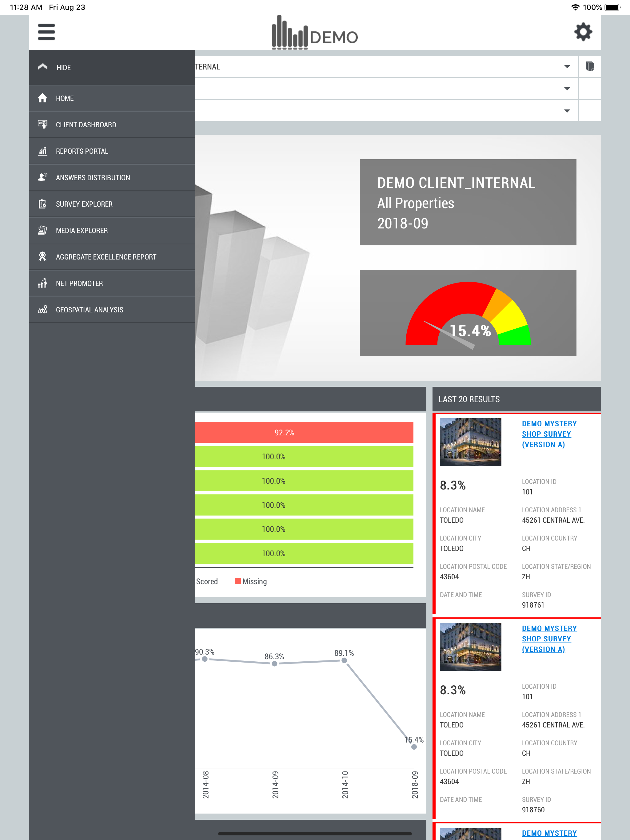Open REPORTS PORTAL menu item
The height and width of the screenshot is (840, 630).
click(x=112, y=151)
